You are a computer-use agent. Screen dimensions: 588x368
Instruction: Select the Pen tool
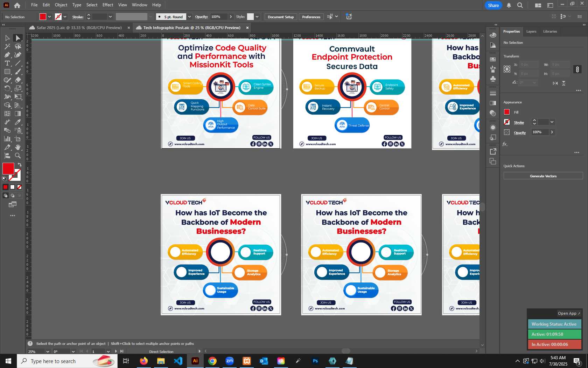[x=7, y=55]
